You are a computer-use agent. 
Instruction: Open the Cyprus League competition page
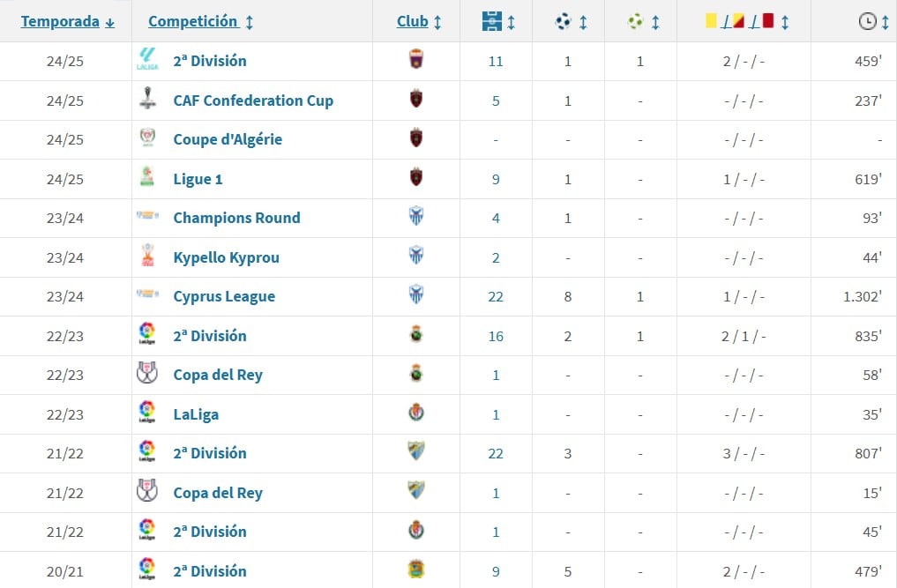pyautogui.click(x=223, y=296)
